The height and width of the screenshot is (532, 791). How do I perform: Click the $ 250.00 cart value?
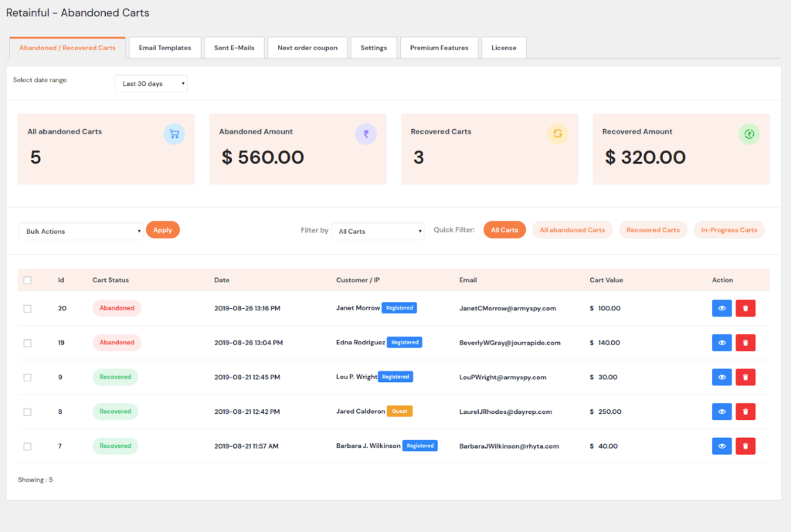(x=606, y=412)
